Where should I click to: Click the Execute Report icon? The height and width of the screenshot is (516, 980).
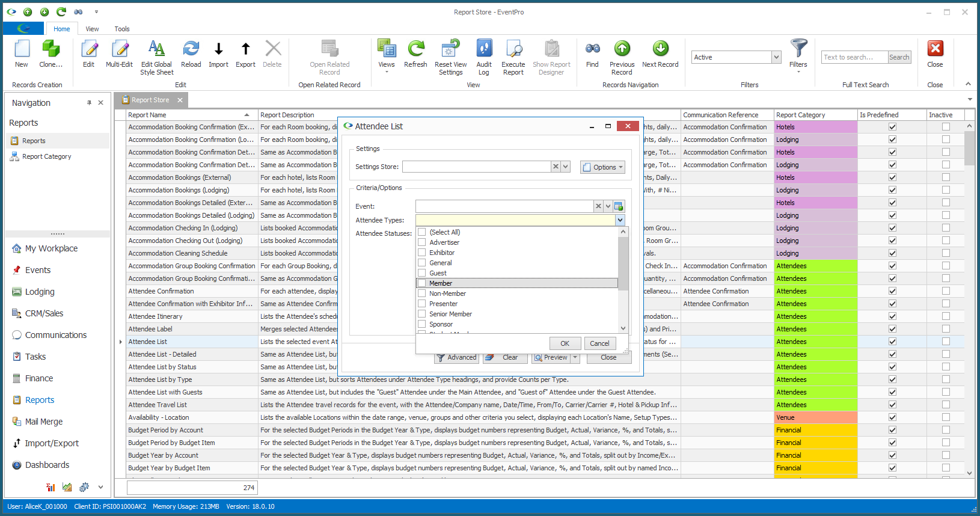(x=513, y=49)
